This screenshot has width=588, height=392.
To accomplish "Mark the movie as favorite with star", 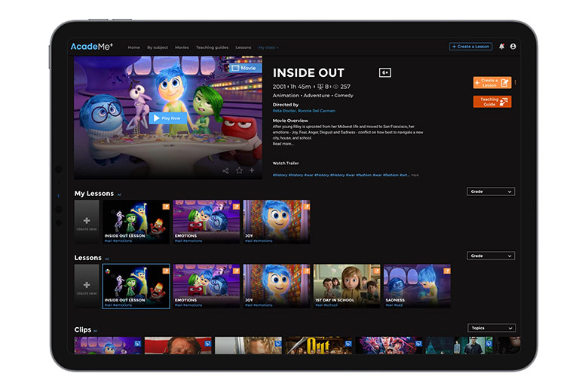I will 239,170.
